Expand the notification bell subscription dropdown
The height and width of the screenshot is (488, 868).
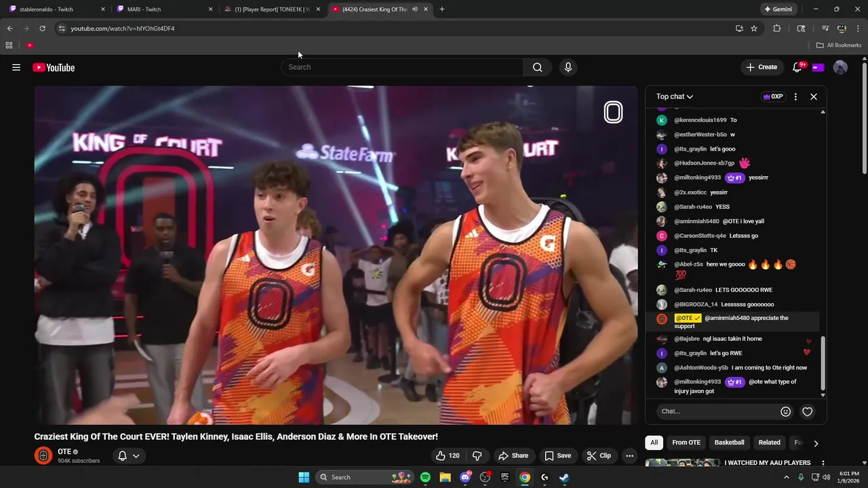pyautogui.click(x=129, y=456)
